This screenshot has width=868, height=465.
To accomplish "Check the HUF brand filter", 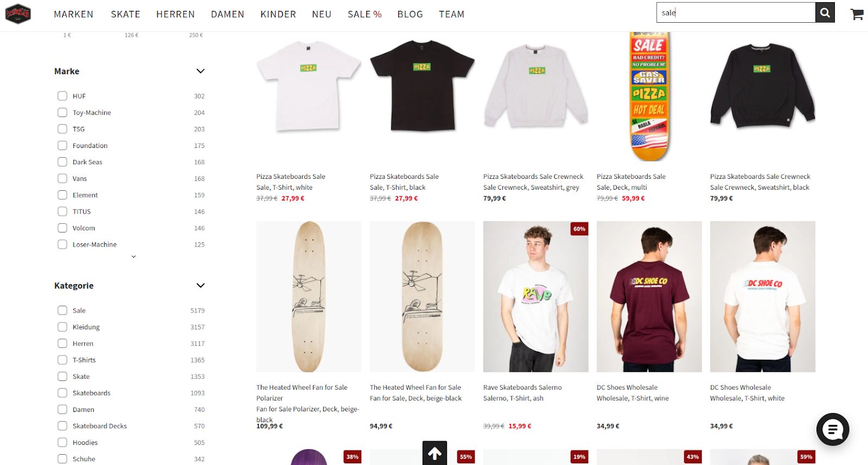I will pyautogui.click(x=62, y=96).
